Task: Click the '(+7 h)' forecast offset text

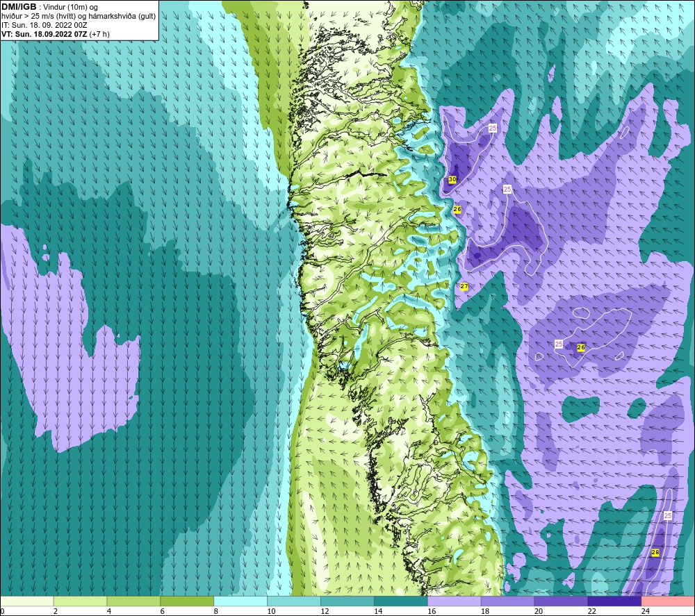Action: click(x=99, y=34)
